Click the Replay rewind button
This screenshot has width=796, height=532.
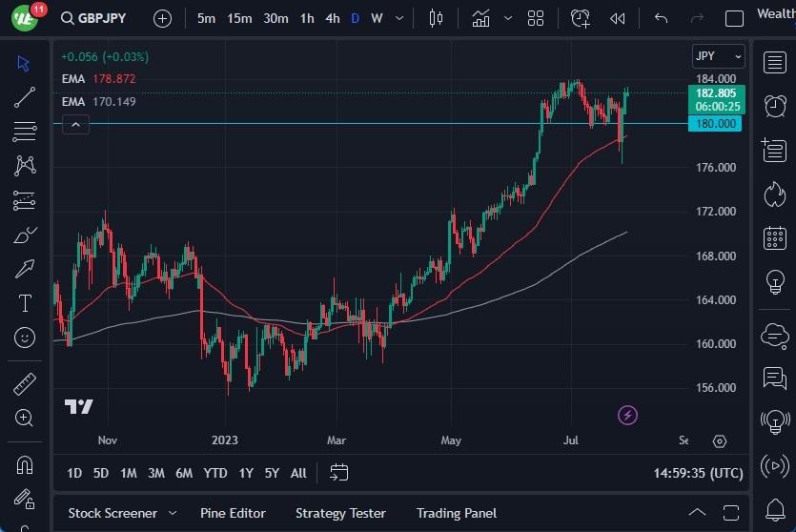(x=618, y=18)
